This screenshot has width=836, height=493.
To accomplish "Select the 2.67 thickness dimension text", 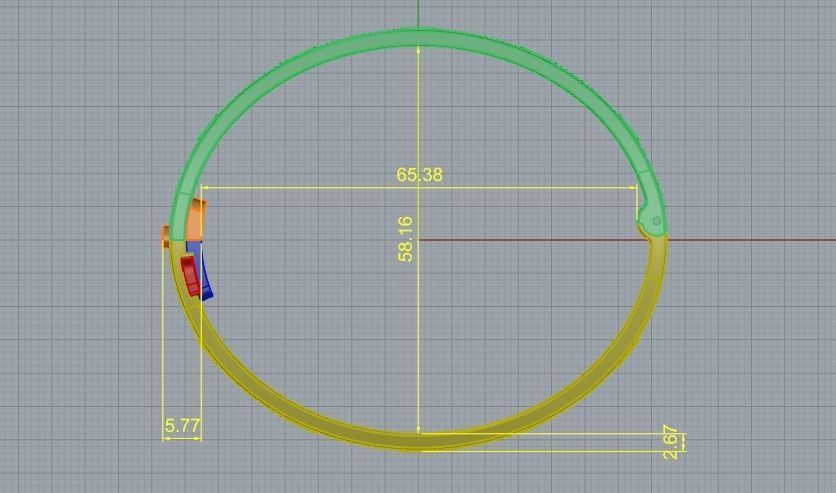I will [x=670, y=442].
